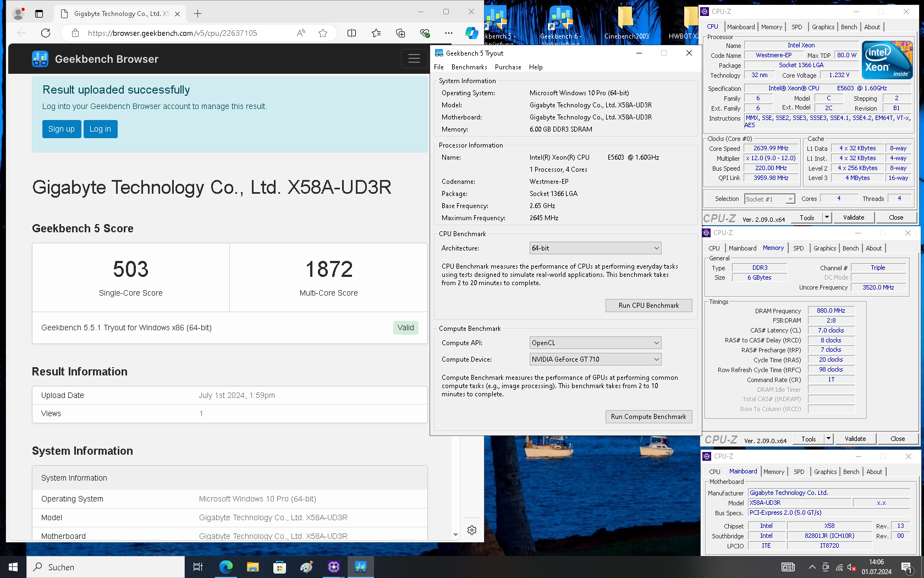Open the Compute API OpenCL dropdown
Image resolution: width=924 pixels, height=578 pixels.
[x=595, y=343]
